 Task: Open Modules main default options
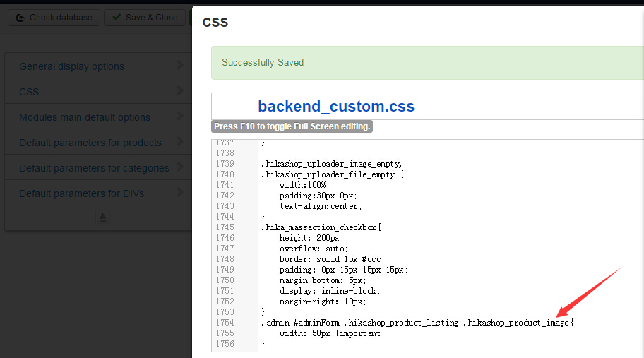tap(85, 117)
